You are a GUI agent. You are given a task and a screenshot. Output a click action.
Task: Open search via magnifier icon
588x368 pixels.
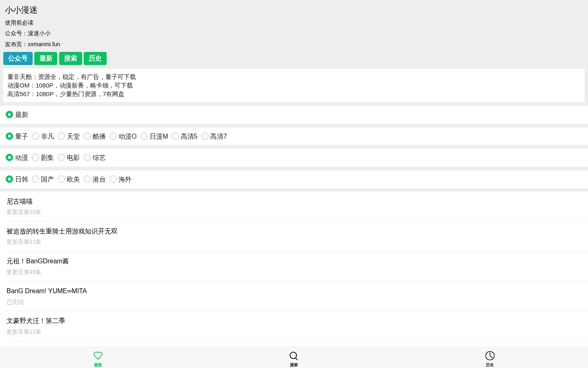294,356
